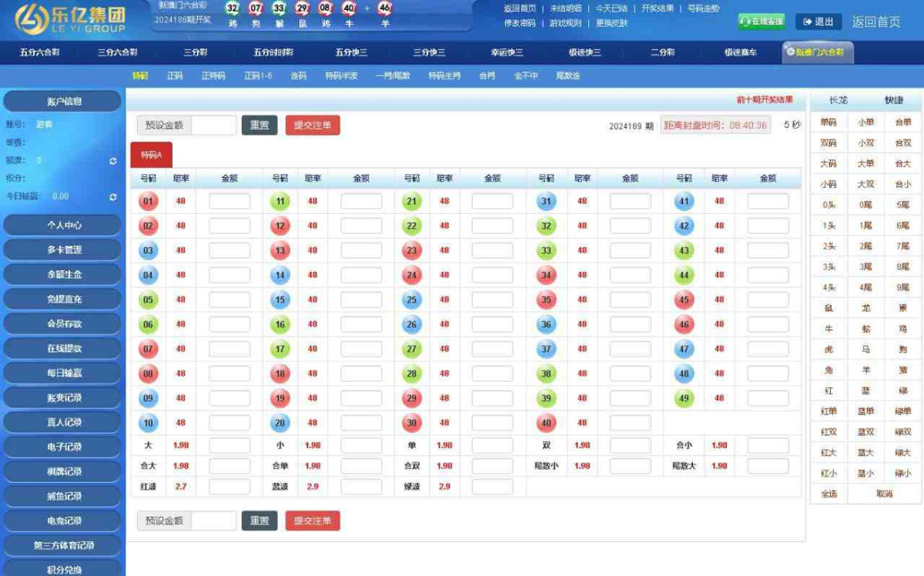This screenshot has height=576, width=924.
Task: Click the 退出 logout button
Action: tap(818, 22)
